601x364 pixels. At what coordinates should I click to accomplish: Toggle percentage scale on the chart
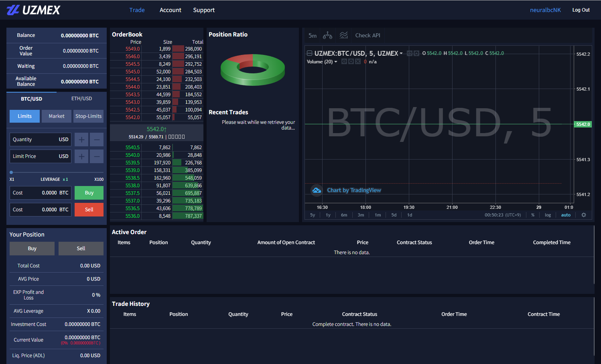(533, 215)
